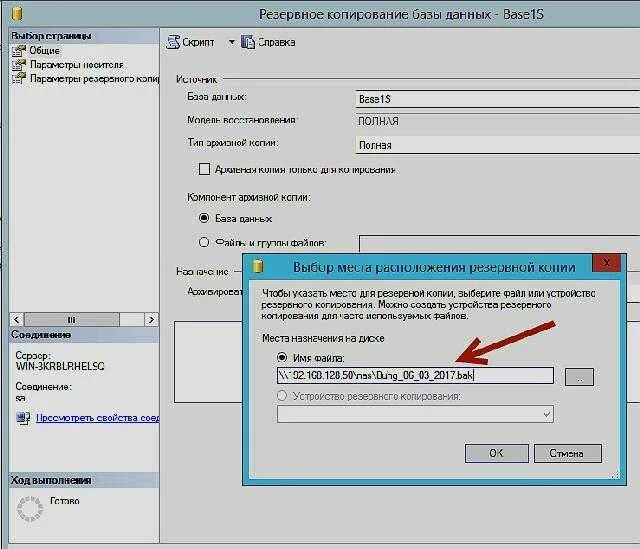The width and height of the screenshot is (640, 549).
Task: Close the backup location dialog
Action: point(606,263)
